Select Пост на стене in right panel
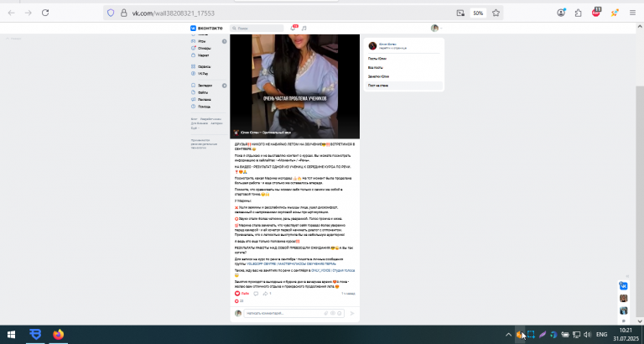The width and height of the screenshot is (644, 344). [404, 86]
